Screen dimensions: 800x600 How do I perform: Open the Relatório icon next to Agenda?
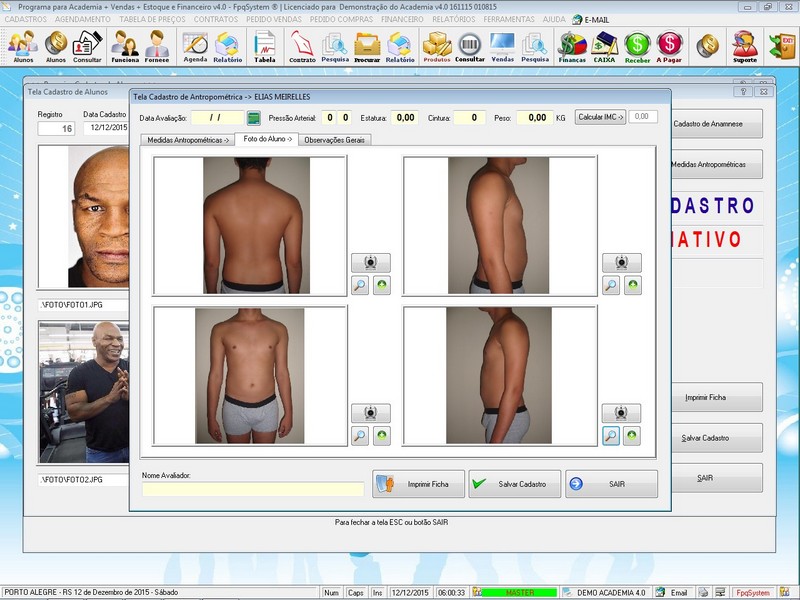(228, 46)
